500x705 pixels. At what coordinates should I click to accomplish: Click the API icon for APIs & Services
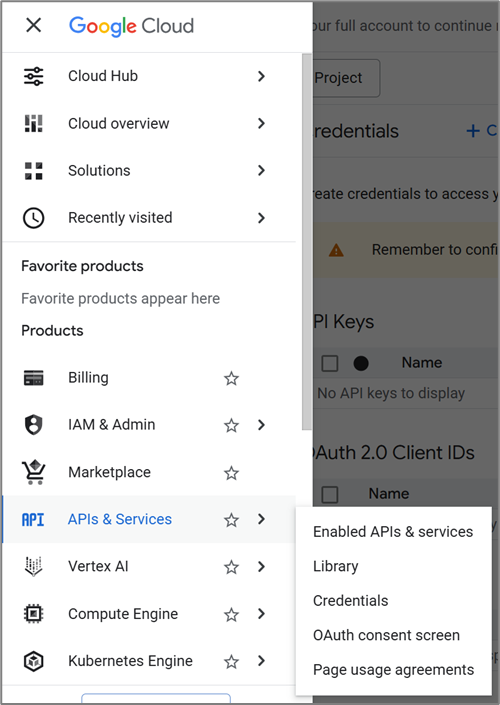[x=33, y=520]
